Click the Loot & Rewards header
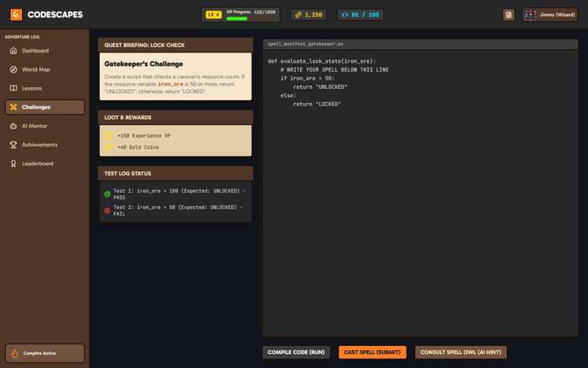The image size is (588, 368). pos(176,118)
